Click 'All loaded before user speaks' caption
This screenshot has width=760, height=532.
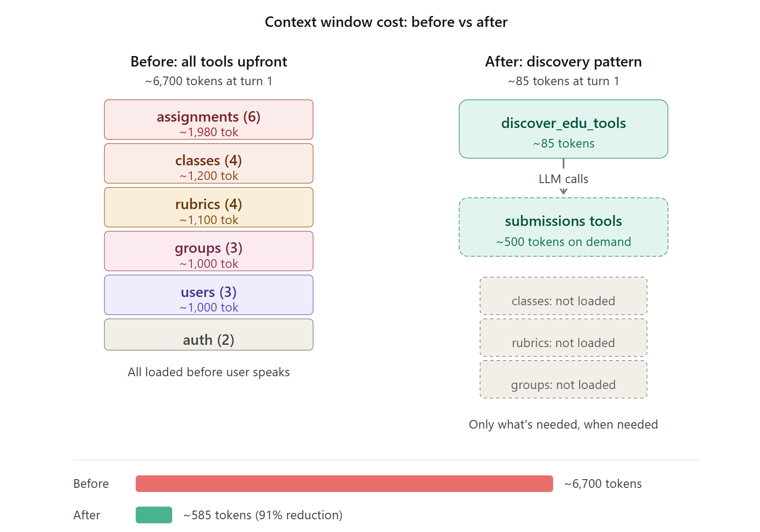click(x=209, y=372)
